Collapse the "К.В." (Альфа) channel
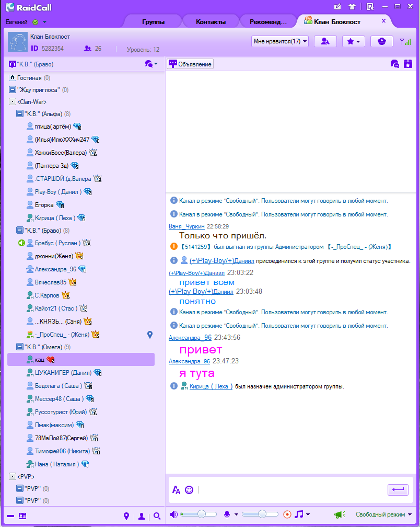The width and height of the screenshot is (420, 527). [x=20, y=113]
